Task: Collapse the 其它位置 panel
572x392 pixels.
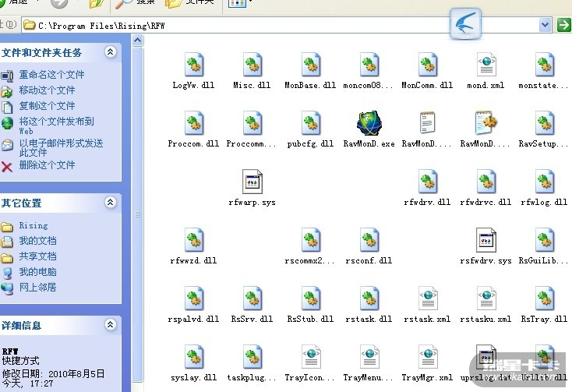Action: pyautogui.click(x=110, y=203)
